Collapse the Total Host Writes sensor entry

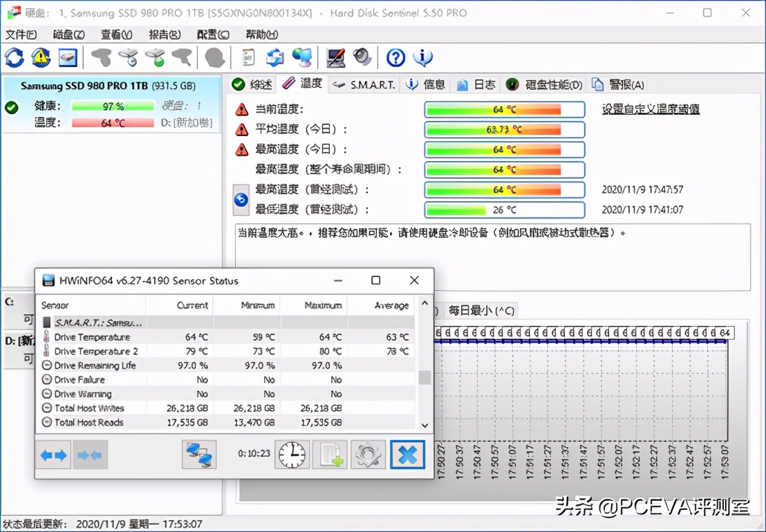tap(46, 408)
